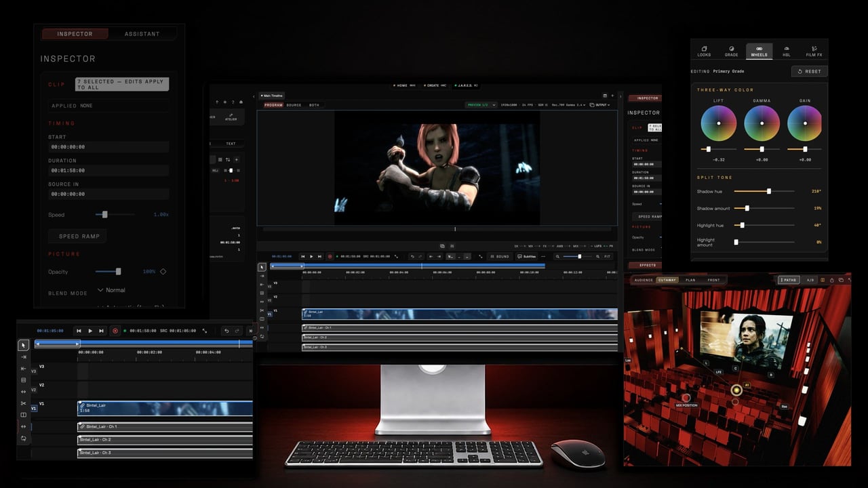Click Undo arrow in the enlarged timeline panel
868x488 pixels.
[226, 331]
